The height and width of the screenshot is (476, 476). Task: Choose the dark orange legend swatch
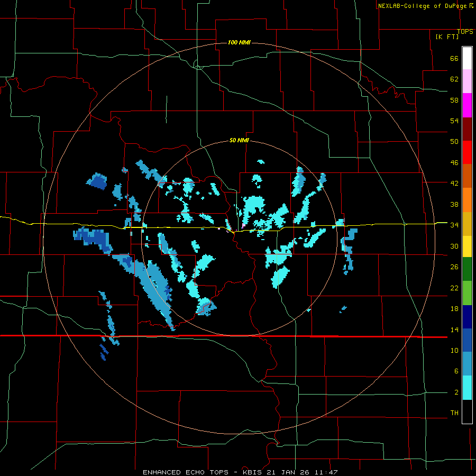point(467,176)
